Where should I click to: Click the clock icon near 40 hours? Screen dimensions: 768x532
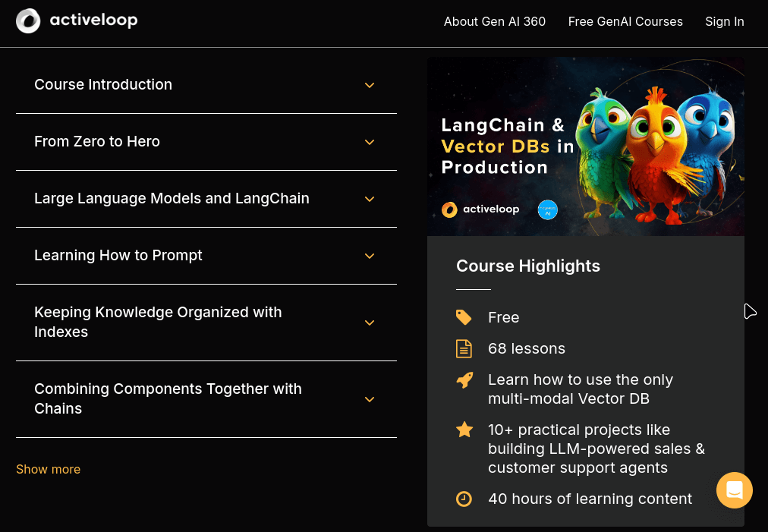click(464, 499)
